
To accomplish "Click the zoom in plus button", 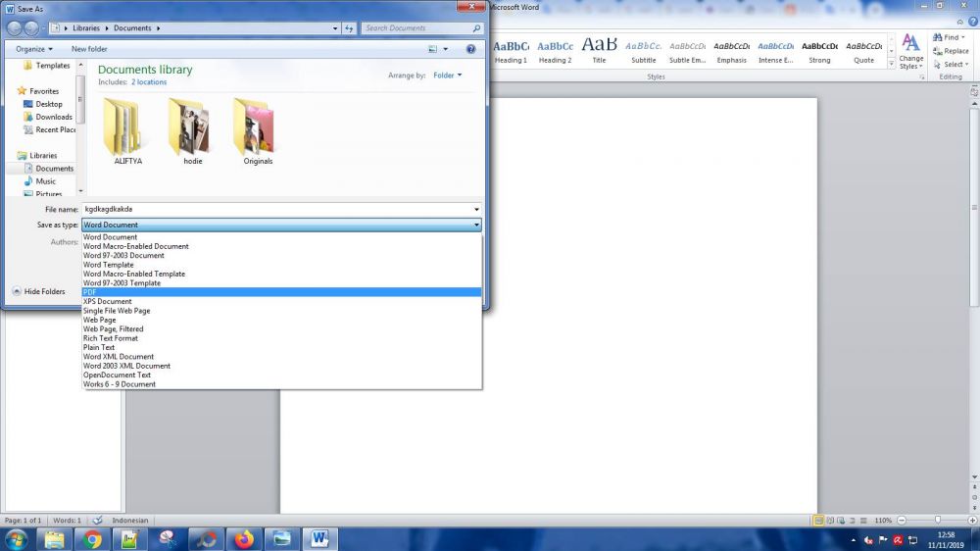I will [x=972, y=520].
